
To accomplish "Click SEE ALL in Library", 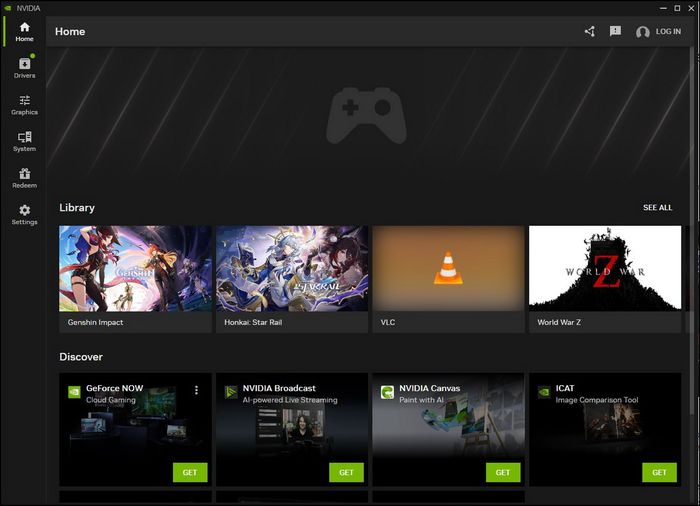I will (x=657, y=208).
